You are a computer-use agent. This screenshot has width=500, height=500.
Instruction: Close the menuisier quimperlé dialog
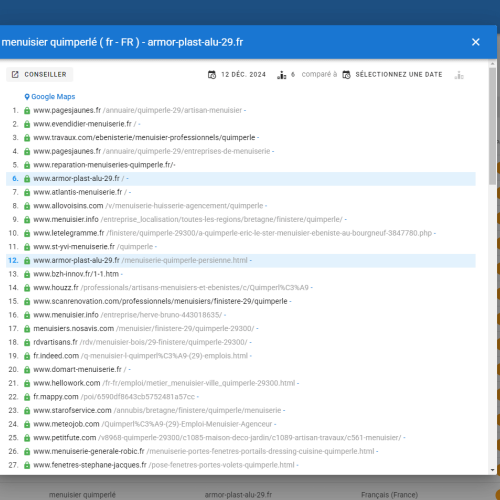pos(476,42)
